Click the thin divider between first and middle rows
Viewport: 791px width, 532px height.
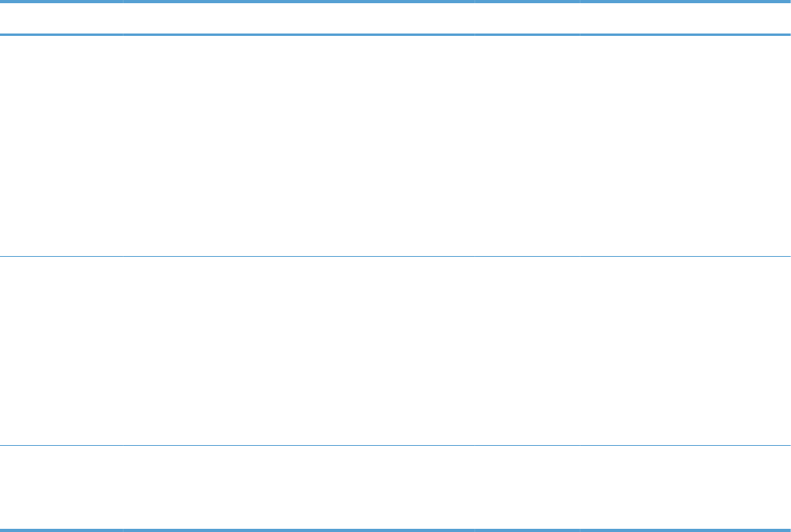(395, 256)
